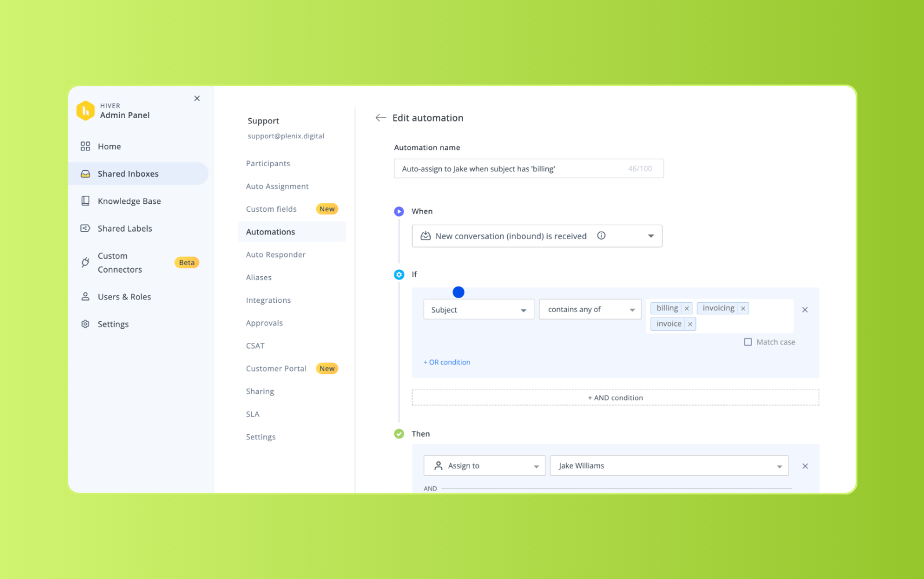The image size is (924, 579).
Task: Click the If step gear icon
Action: click(399, 274)
